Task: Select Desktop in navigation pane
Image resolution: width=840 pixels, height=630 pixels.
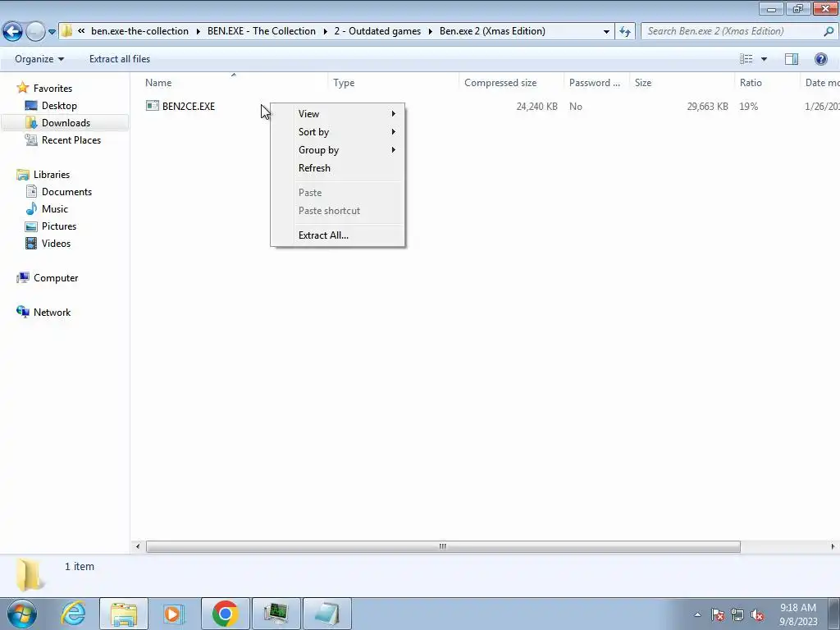Action: click(x=59, y=106)
